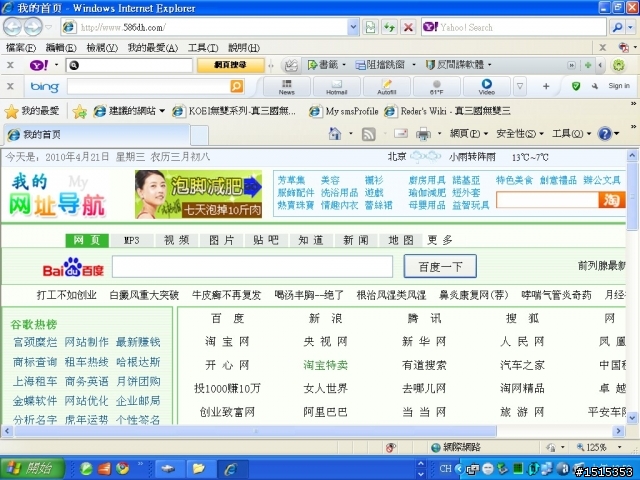The height and width of the screenshot is (480, 640).
Task: Open the 工具(T) menu
Action: [203, 48]
